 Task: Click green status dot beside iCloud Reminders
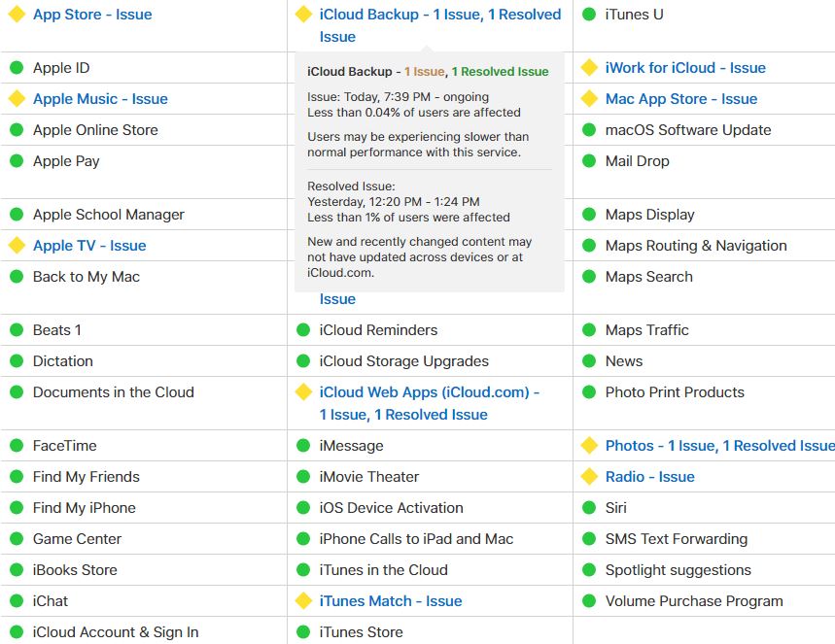(303, 330)
